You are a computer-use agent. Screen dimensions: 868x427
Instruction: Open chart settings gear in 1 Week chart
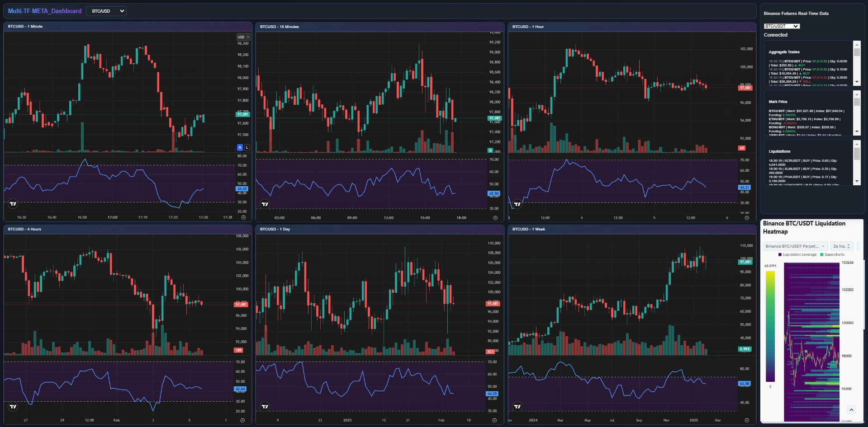[747, 420]
